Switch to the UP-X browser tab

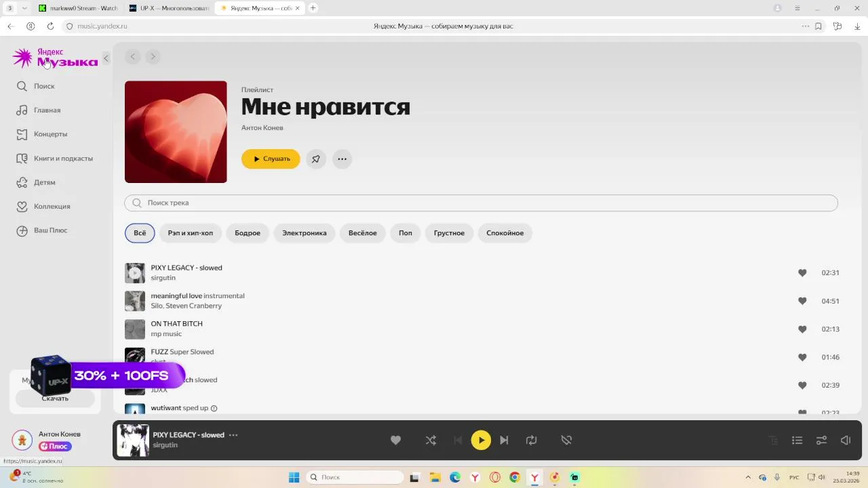point(170,8)
